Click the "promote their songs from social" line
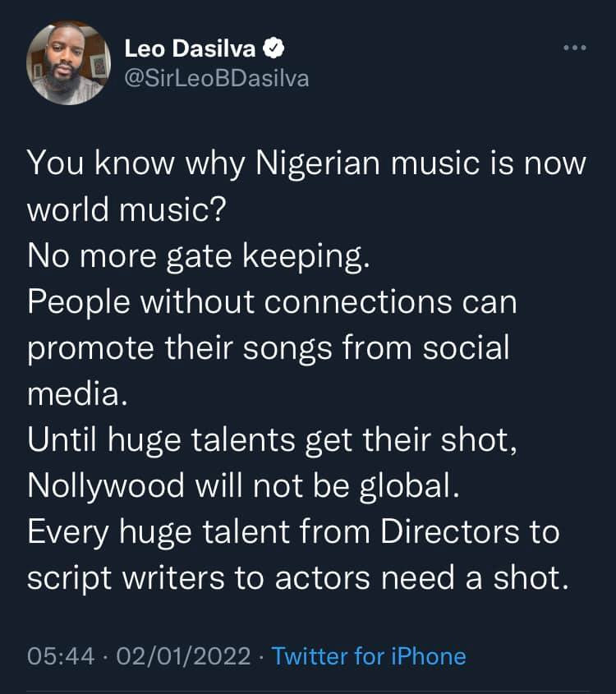Image resolution: width=616 pixels, height=694 pixels. pos(269,348)
